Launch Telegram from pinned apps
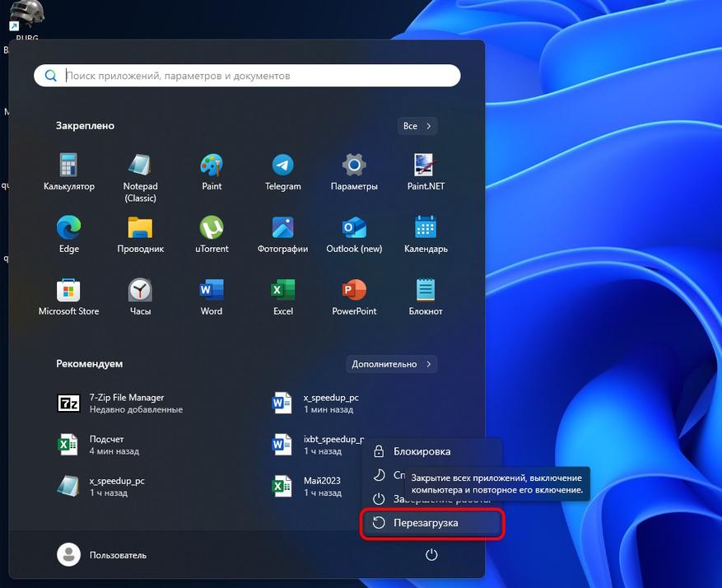The image size is (722, 588). 282,173
